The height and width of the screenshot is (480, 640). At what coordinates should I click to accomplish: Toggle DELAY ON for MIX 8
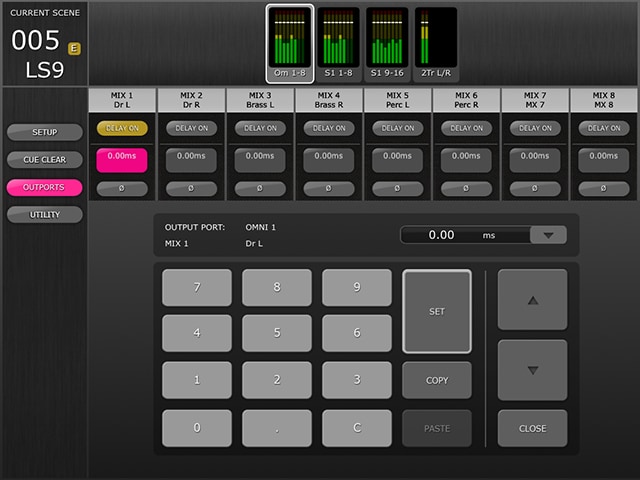coord(604,128)
